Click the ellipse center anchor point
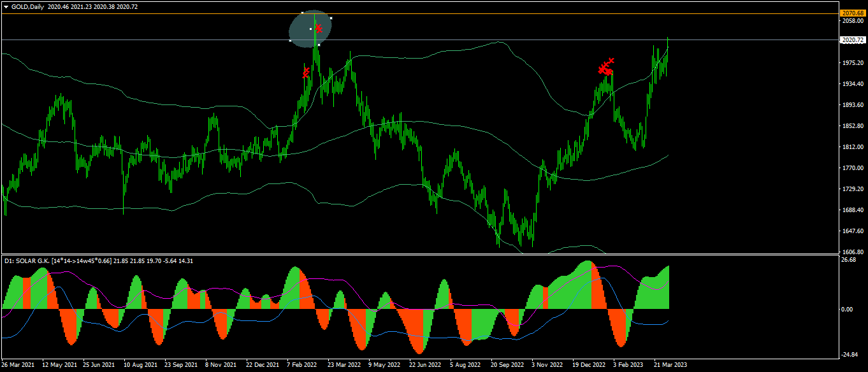This screenshot has width=868, height=372. pyautogui.click(x=310, y=29)
